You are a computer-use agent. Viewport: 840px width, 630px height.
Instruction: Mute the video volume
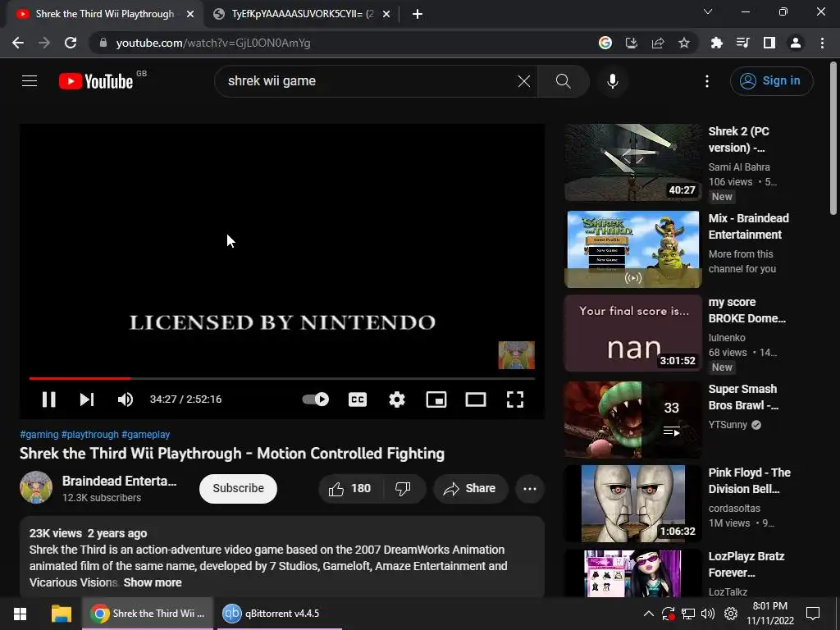tap(125, 399)
